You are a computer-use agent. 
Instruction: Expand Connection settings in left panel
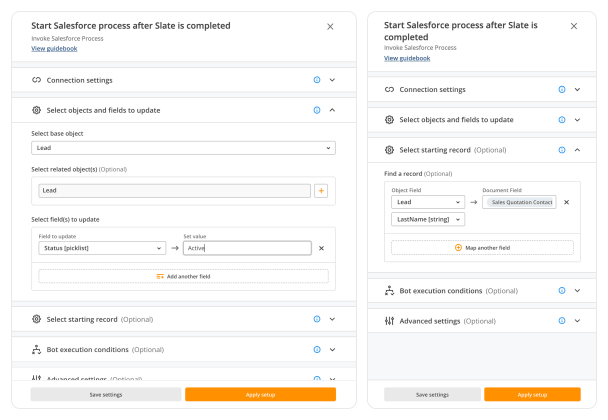(x=332, y=80)
